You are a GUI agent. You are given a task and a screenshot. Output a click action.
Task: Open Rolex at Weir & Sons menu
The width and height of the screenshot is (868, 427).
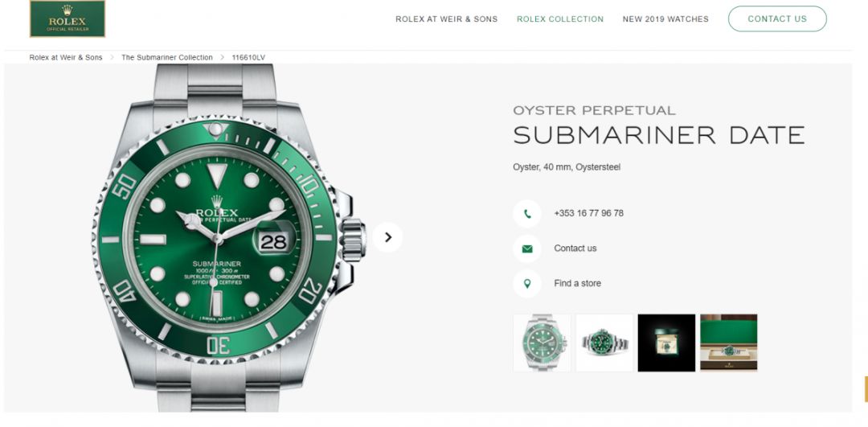pyautogui.click(x=446, y=18)
